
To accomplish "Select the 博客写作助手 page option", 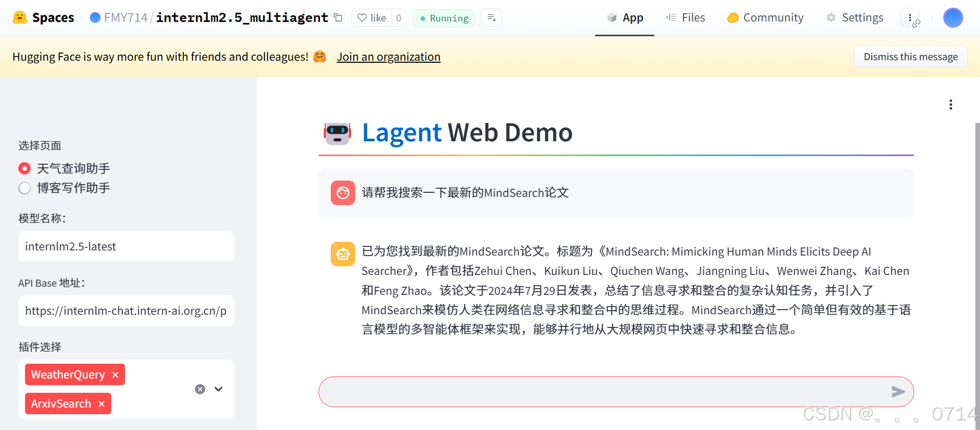I will pyautogui.click(x=64, y=188).
